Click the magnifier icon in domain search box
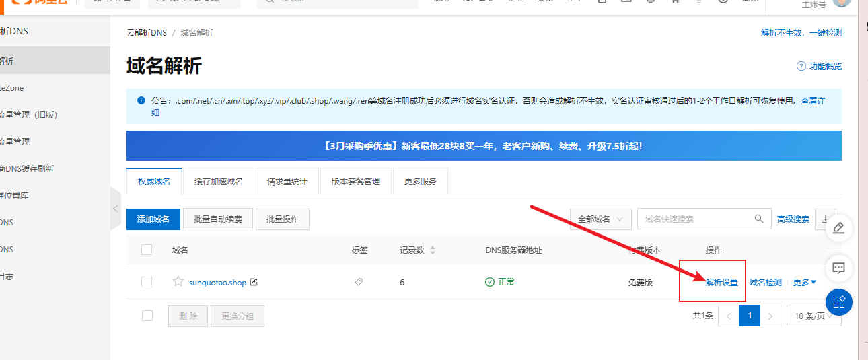Screen dimensions: 868x360 point(759,219)
